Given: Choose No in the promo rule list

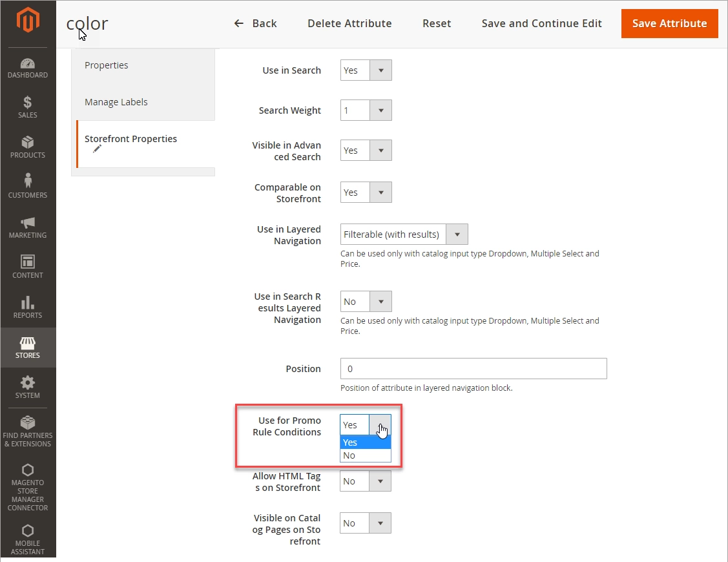Looking at the screenshot, I should 366,455.
